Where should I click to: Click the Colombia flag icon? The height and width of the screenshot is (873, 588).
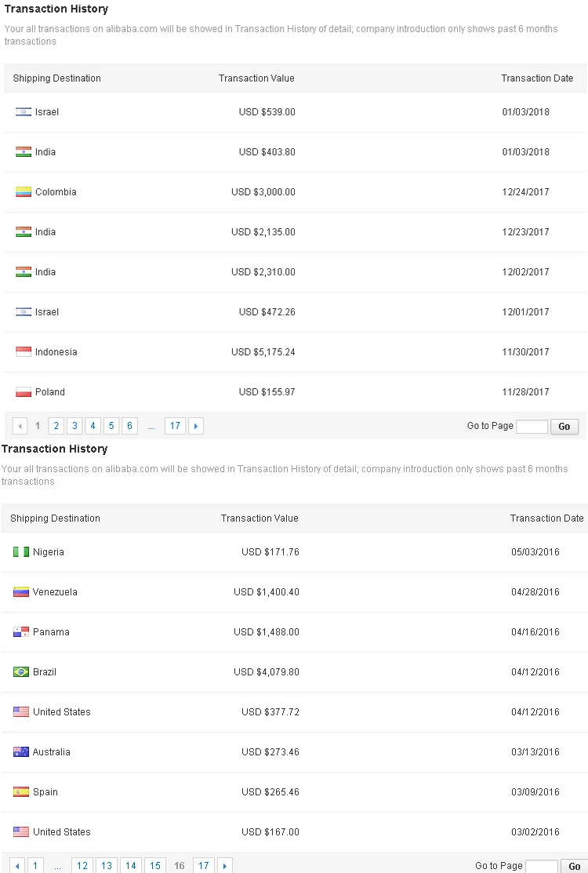23,192
